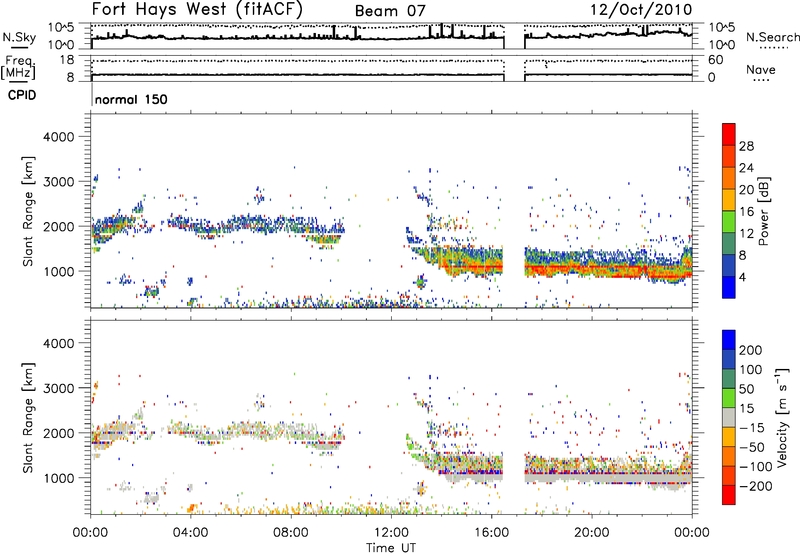Click the power panel 'Slant Range [km]' label

click(28, 211)
